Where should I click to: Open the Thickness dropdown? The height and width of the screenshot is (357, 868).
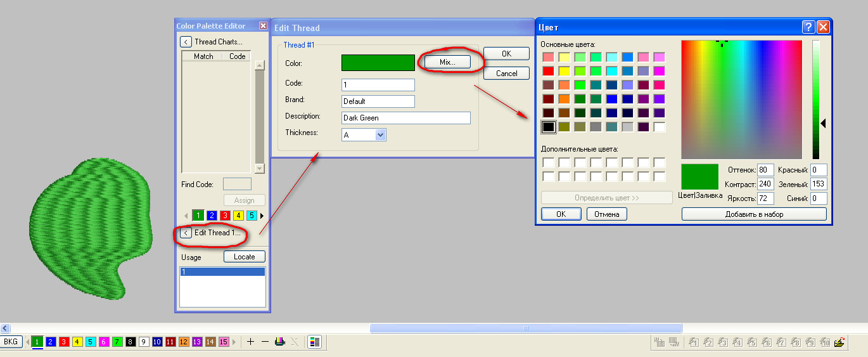tap(380, 134)
